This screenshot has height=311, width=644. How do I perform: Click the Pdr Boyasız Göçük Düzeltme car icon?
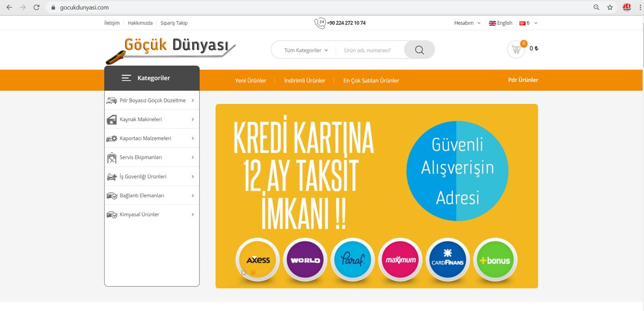tap(112, 100)
